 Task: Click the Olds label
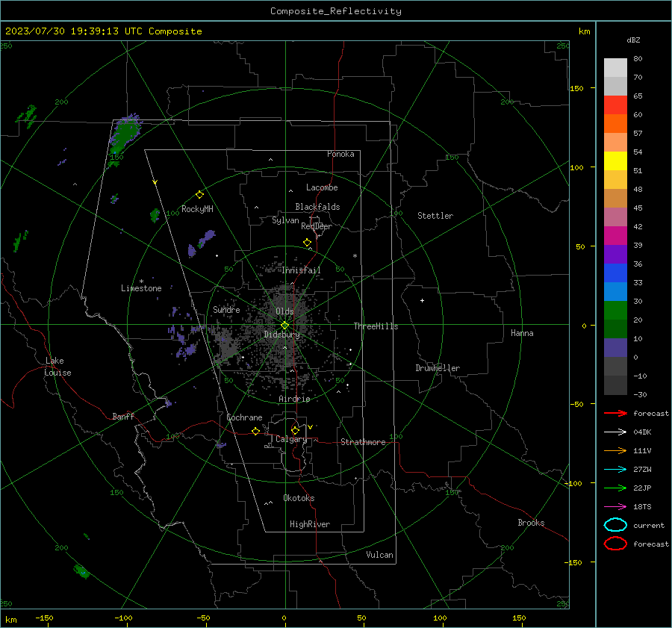pyautogui.click(x=284, y=311)
